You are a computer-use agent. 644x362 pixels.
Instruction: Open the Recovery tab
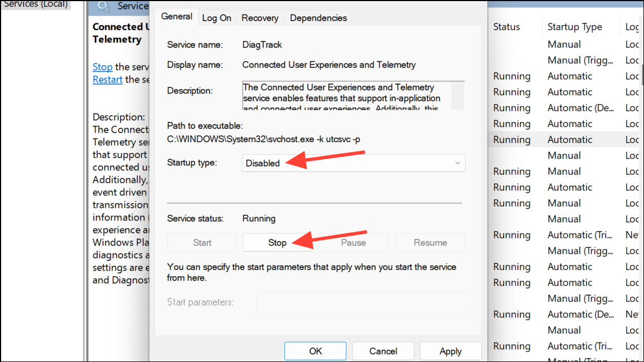tap(259, 17)
